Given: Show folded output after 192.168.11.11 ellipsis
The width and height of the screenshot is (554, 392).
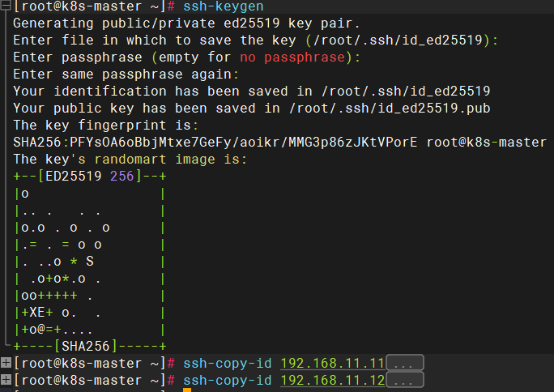Looking at the screenshot, I should point(405,363).
